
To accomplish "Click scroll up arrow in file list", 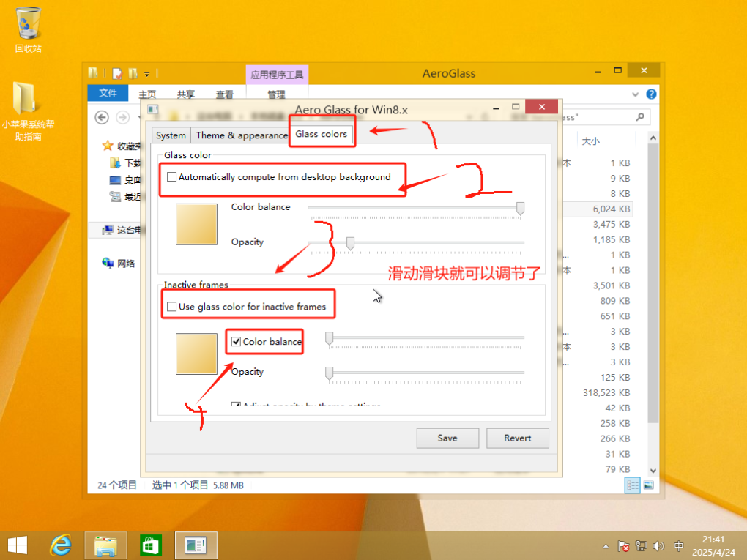I will point(653,138).
